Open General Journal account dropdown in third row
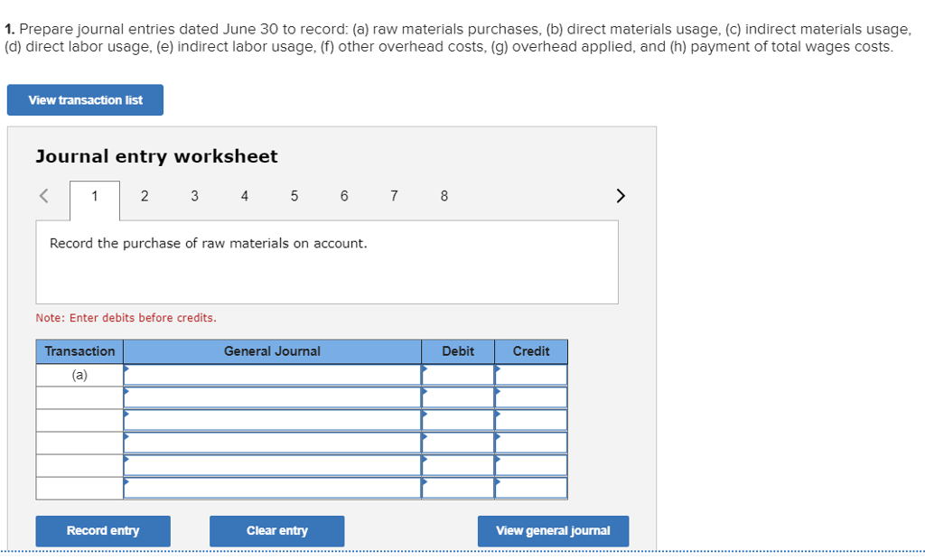 272,420
